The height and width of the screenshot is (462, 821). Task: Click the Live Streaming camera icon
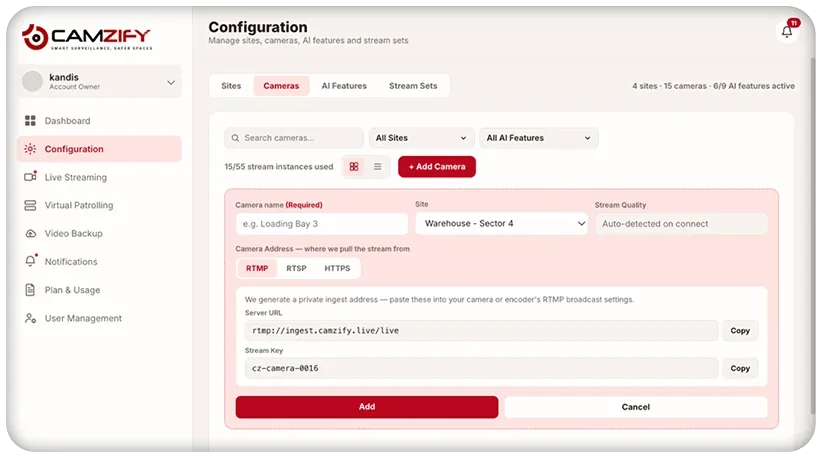click(x=30, y=177)
